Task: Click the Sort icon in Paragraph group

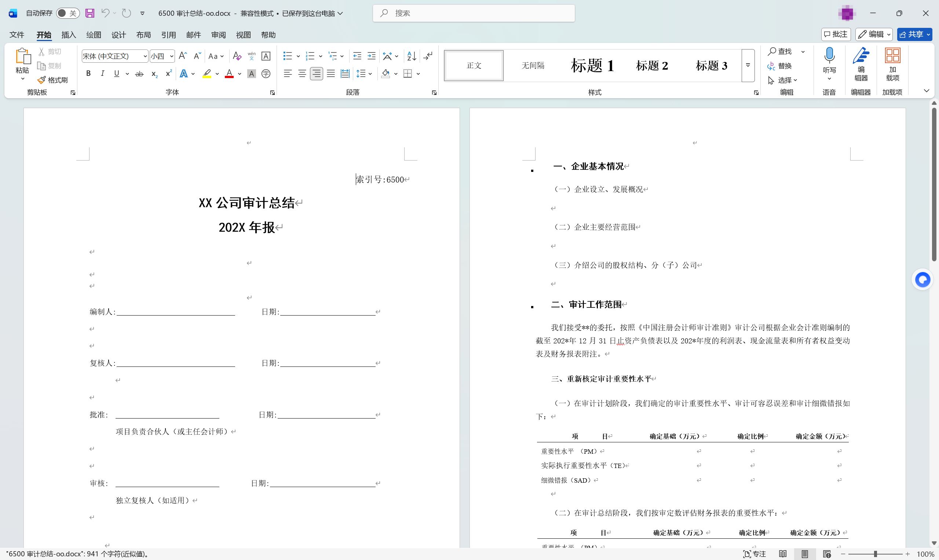Action: pyautogui.click(x=412, y=56)
